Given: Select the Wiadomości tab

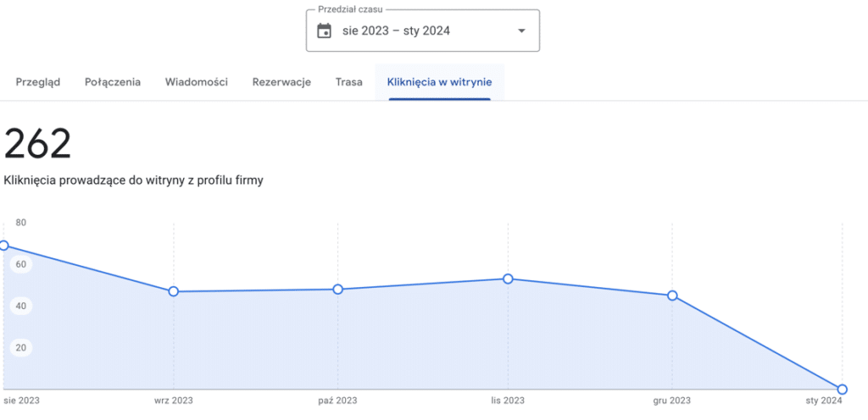Looking at the screenshot, I should tap(197, 82).
